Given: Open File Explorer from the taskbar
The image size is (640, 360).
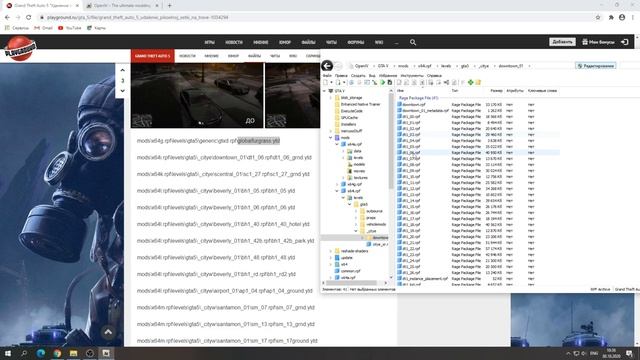Looking at the screenshot, I should click(73, 353).
